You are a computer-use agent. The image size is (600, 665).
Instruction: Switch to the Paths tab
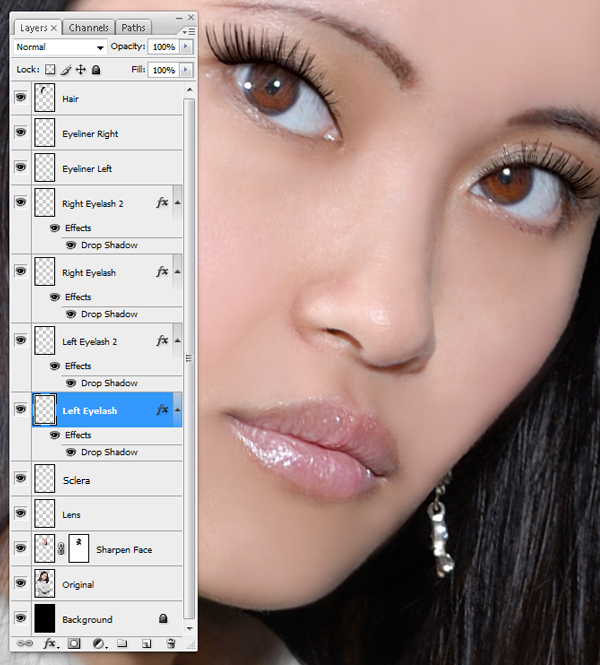coord(133,28)
